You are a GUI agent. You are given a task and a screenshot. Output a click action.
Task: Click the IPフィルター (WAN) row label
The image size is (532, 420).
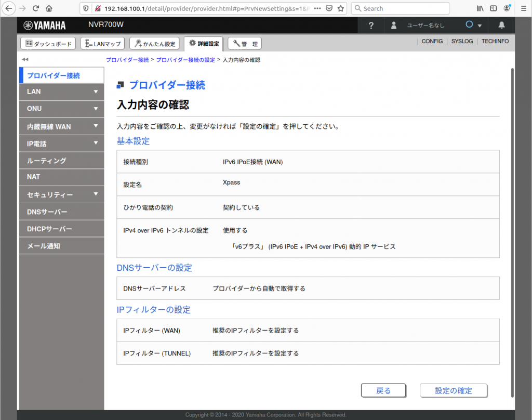tap(152, 331)
